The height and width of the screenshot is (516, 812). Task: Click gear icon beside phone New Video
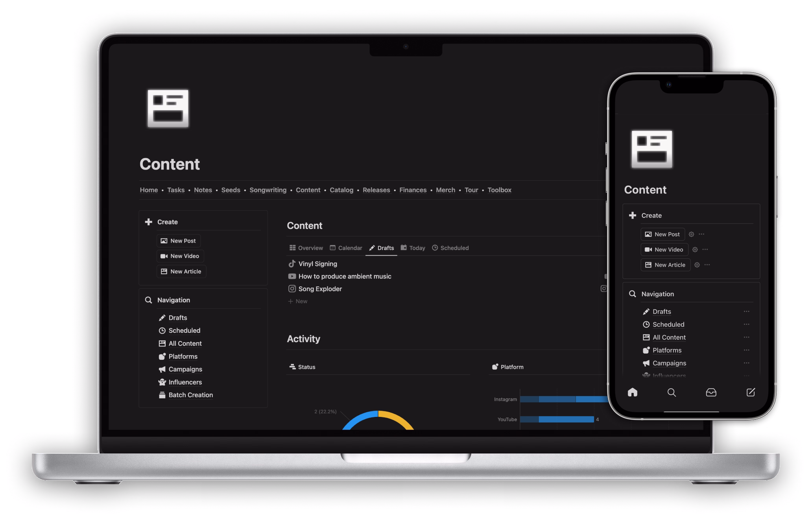695,249
